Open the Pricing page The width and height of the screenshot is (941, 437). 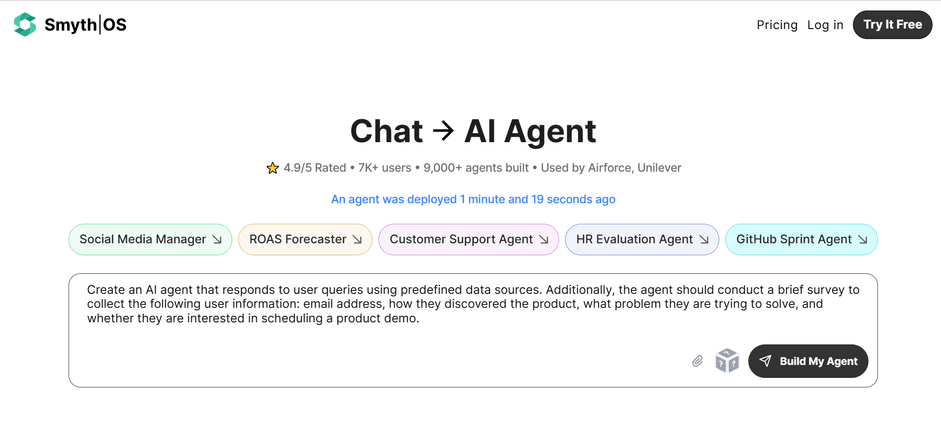tap(777, 25)
